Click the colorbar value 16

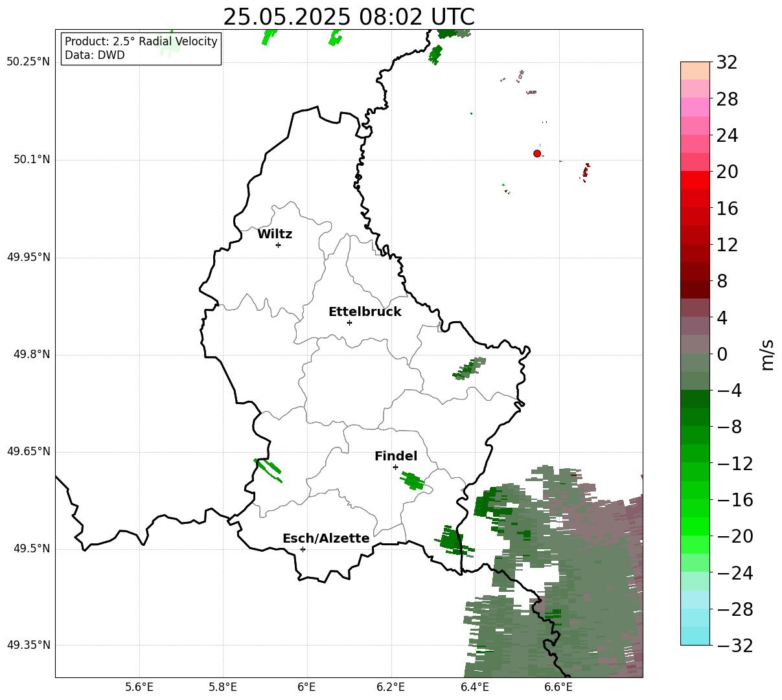(727, 209)
